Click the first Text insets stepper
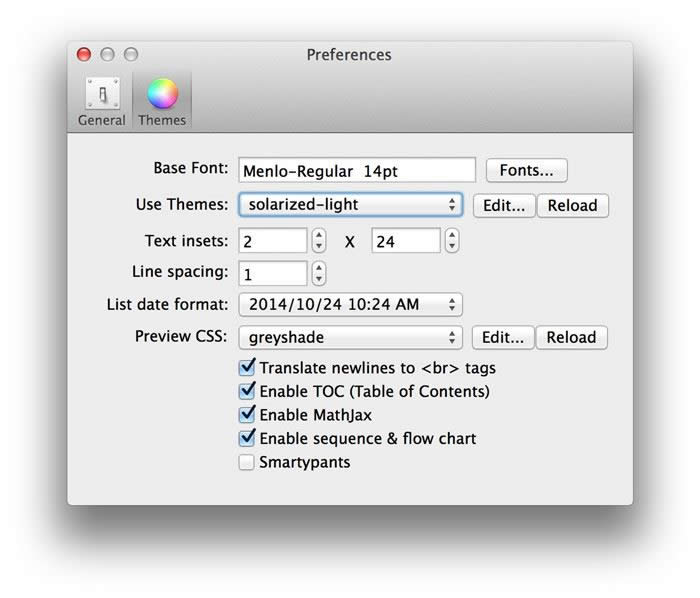Viewport: 700px width, 598px height. point(319,241)
